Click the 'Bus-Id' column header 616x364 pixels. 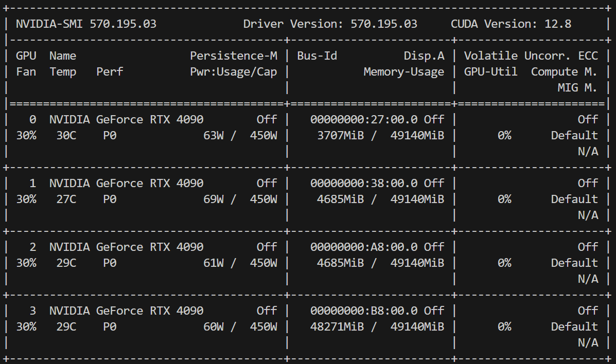[317, 56]
